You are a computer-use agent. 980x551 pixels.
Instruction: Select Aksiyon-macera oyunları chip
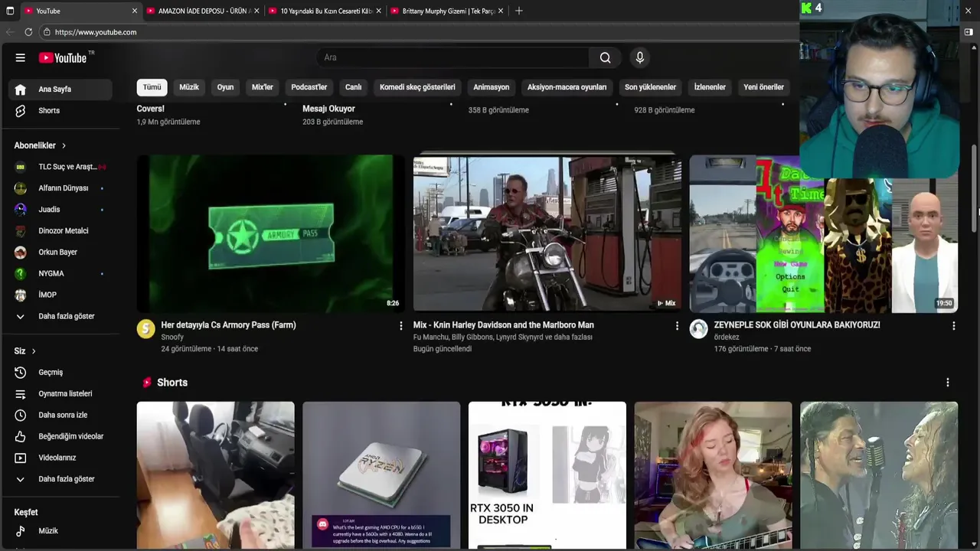(567, 87)
